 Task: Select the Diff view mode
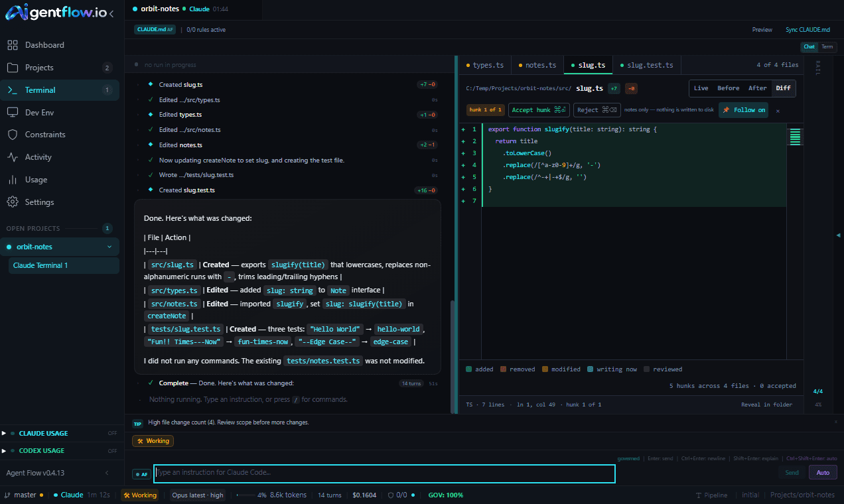click(x=783, y=88)
